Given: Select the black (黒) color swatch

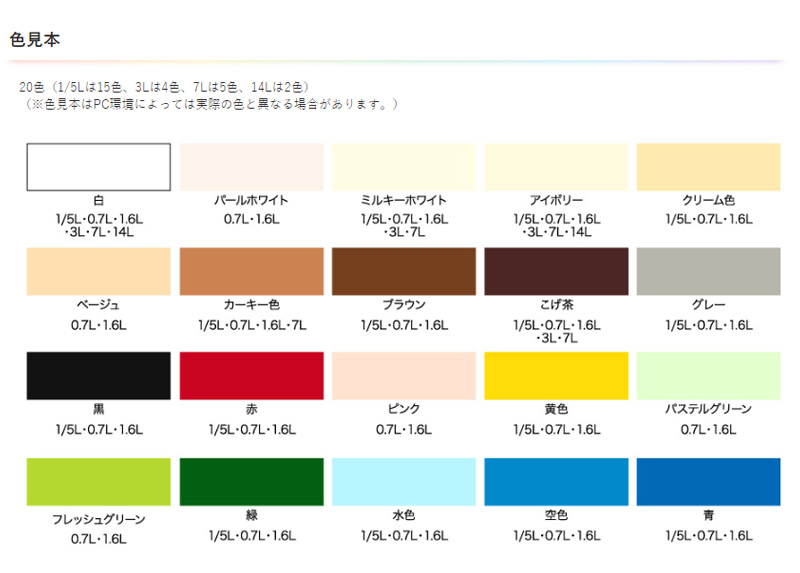Looking at the screenshot, I should pos(98,376).
